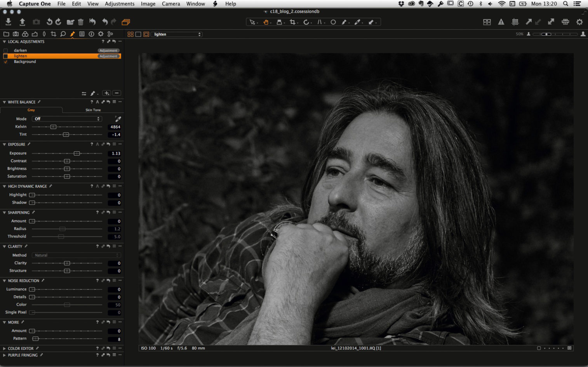588x367 pixels.
Task: Open the Metadata tool tab
Action: click(82, 34)
